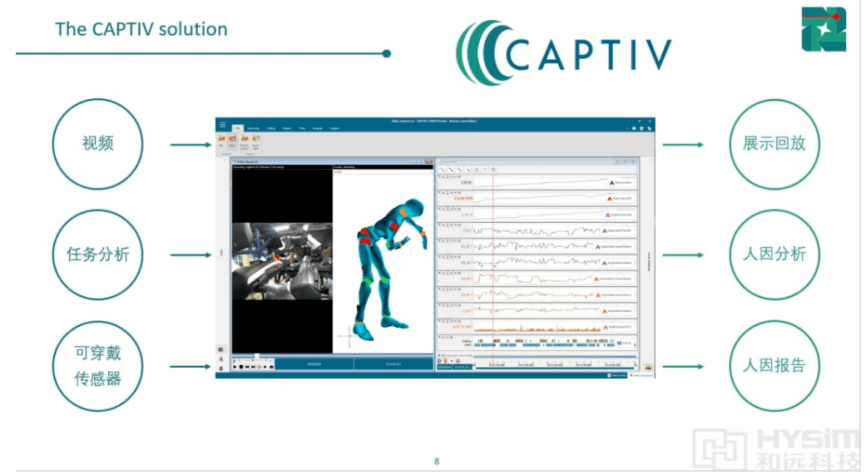Switch to the Coding ribbon tab
866x475 pixels.
pyautogui.click(x=271, y=128)
